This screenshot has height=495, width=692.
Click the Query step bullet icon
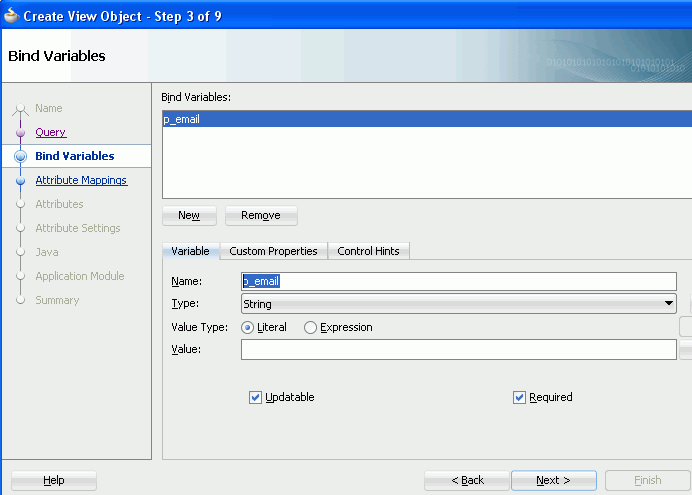[x=20, y=132]
